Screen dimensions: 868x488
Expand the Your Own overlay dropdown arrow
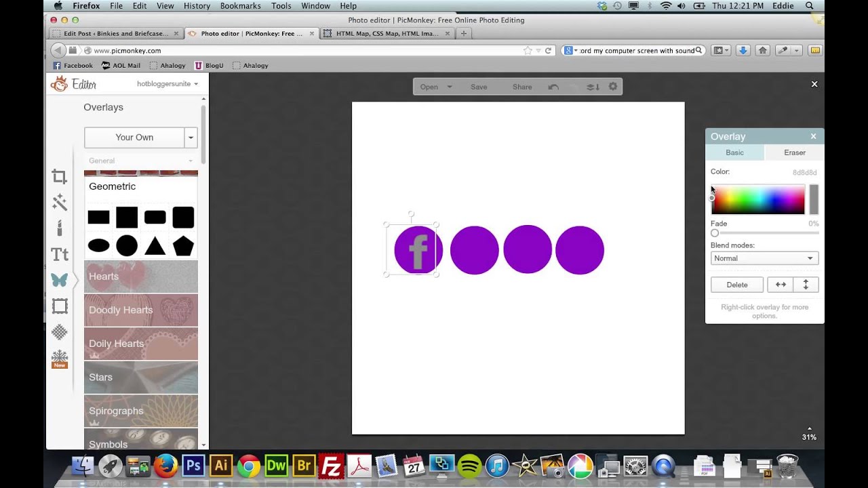coord(191,137)
